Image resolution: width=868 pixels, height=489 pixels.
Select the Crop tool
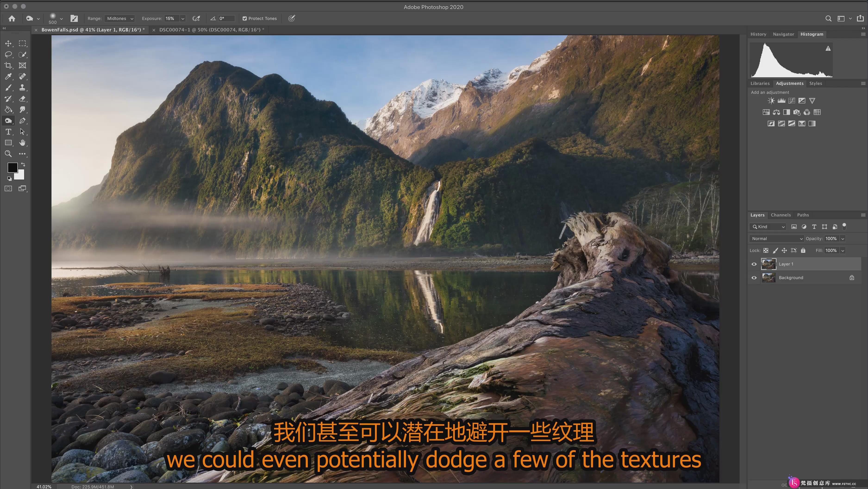point(8,65)
